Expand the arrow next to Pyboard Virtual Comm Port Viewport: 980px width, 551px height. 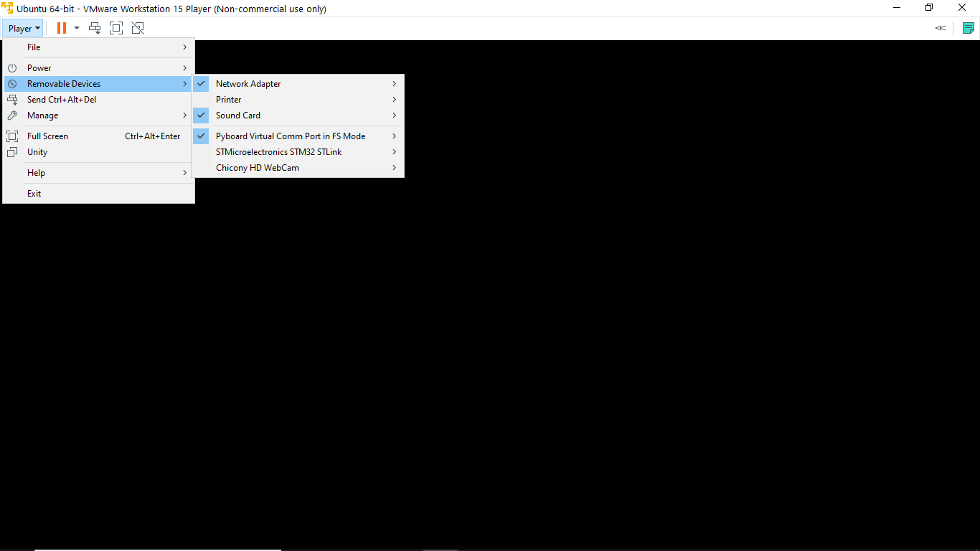[x=395, y=136]
